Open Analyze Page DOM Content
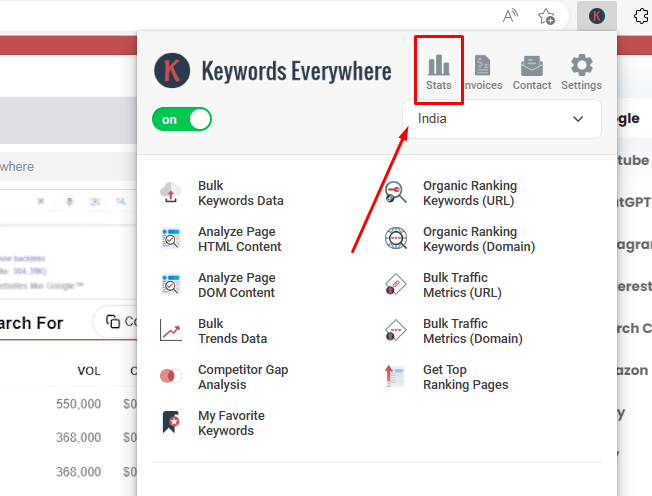 click(237, 285)
